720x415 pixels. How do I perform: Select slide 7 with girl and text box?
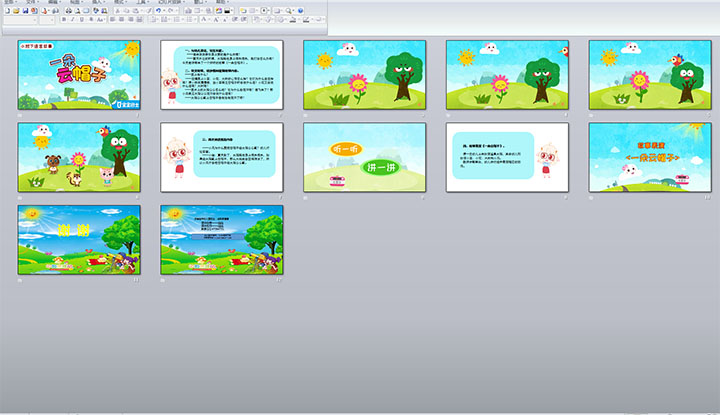(222, 157)
